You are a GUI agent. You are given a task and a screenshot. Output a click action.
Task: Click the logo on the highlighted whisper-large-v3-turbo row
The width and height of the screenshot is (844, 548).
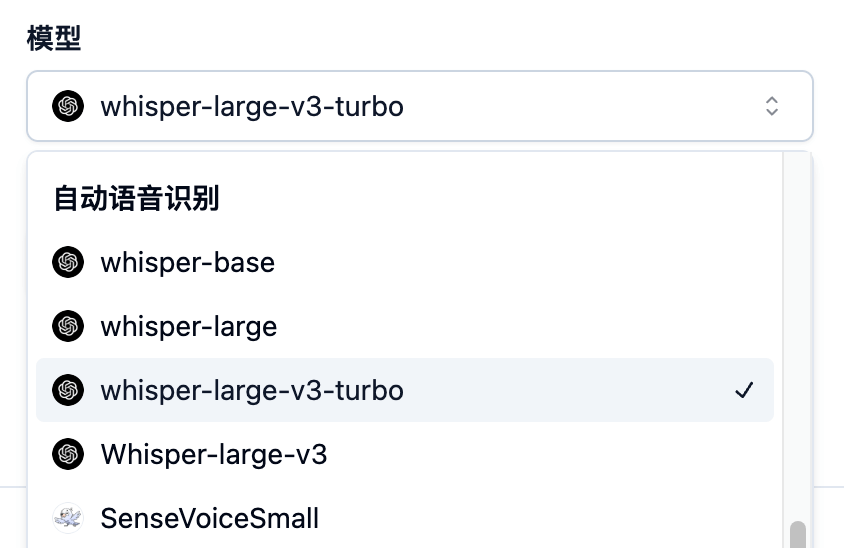point(68,390)
